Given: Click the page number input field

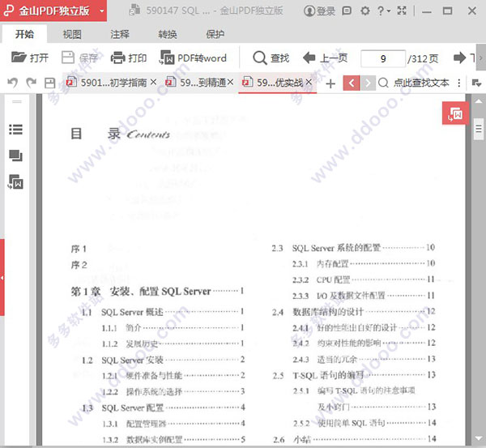Looking at the screenshot, I should (x=383, y=58).
